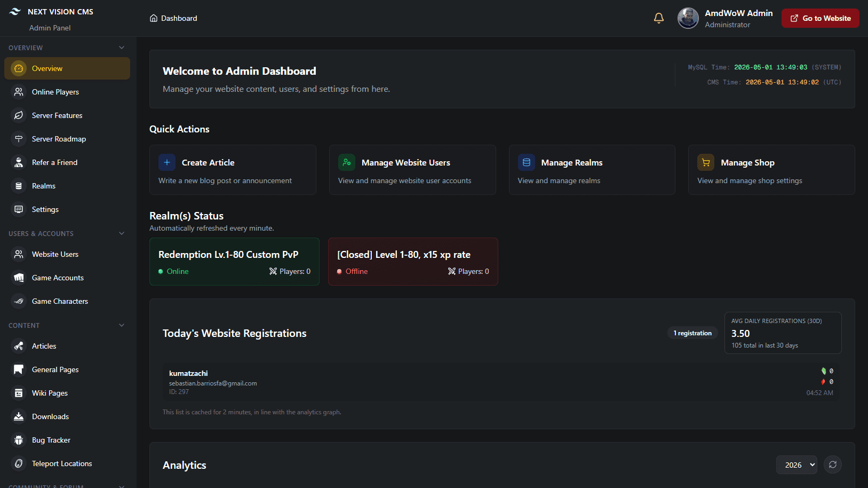Click the Manage Website Users card icon

click(x=347, y=162)
